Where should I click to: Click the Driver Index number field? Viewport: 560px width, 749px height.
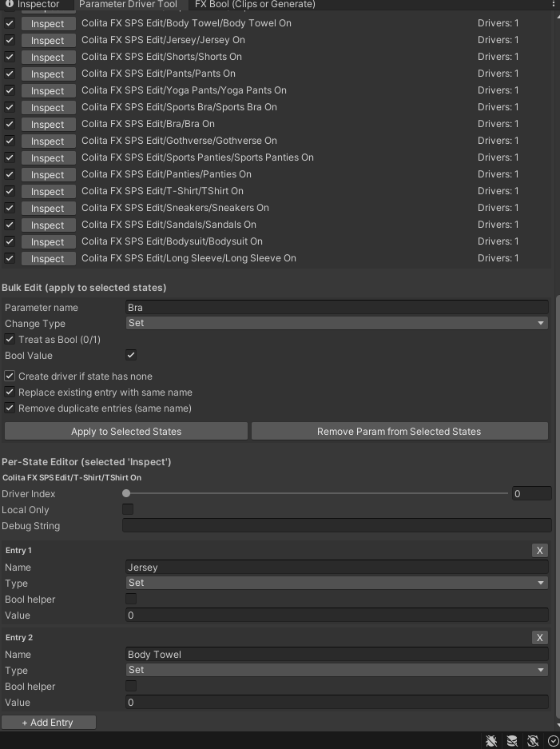pos(531,493)
